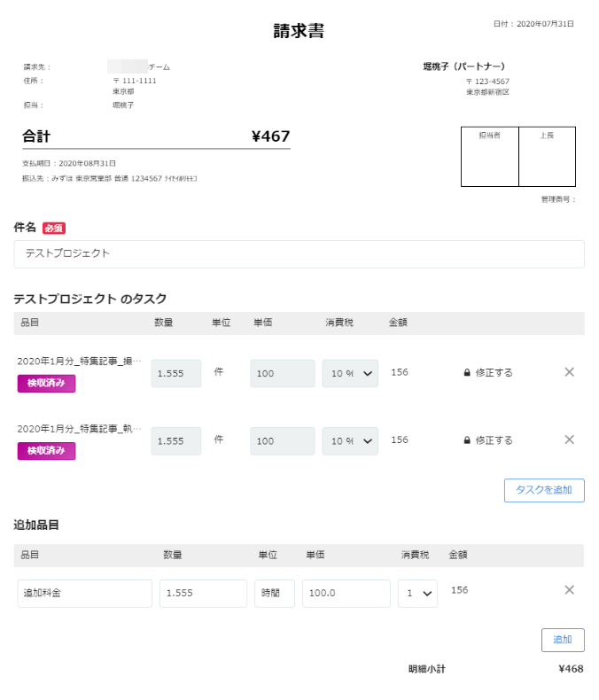Click the second 検収済み status badge
Viewport: 599px width, 700px height.
tap(46, 451)
